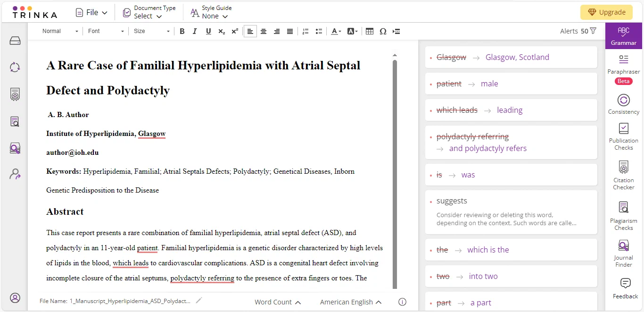
Task: Change the American English language setting
Action: coord(351,302)
